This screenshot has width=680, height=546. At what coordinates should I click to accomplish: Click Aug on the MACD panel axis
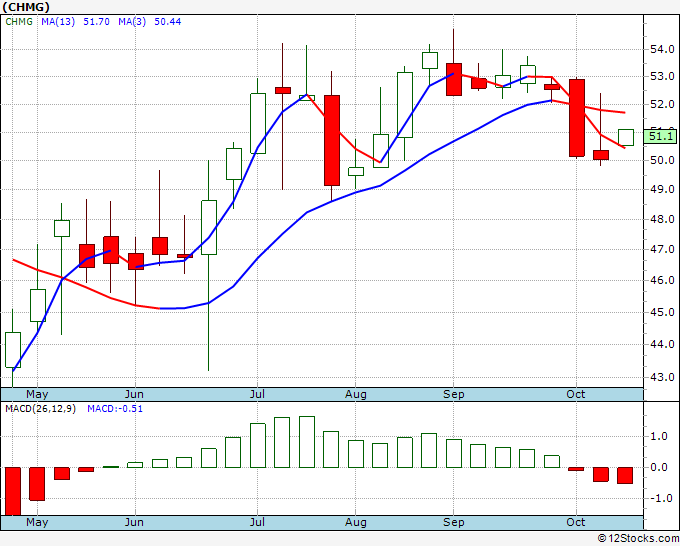(356, 522)
